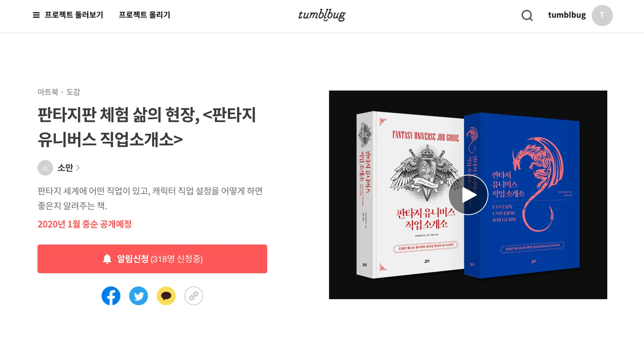Copy project link icon
This screenshot has width=644, height=353.
point(194,296)
